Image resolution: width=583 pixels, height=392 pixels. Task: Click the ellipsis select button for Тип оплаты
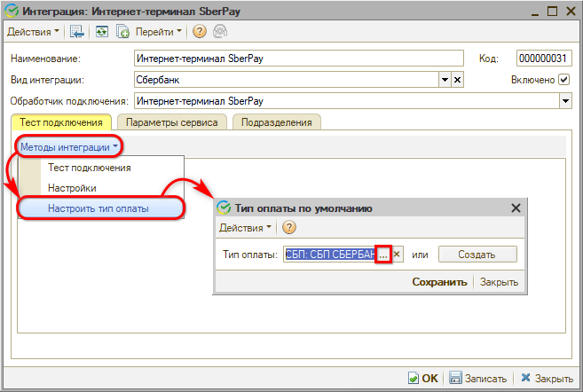pos(383,255)
